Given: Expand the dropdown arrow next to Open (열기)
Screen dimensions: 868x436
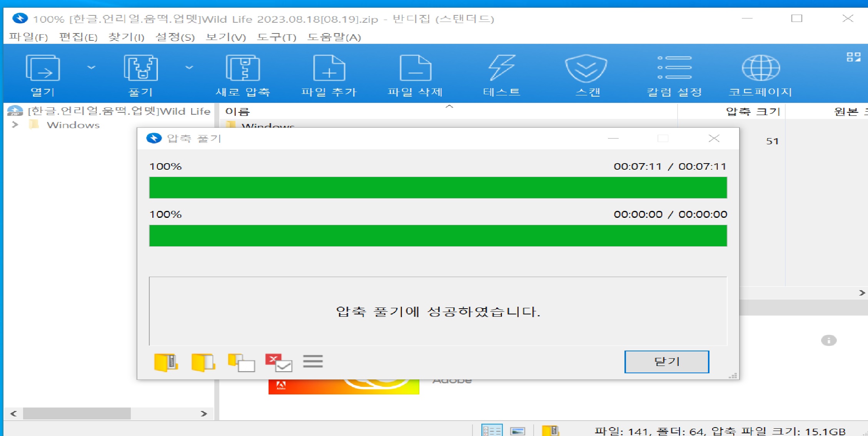Looking at the screenshot, I should point(91,67).
